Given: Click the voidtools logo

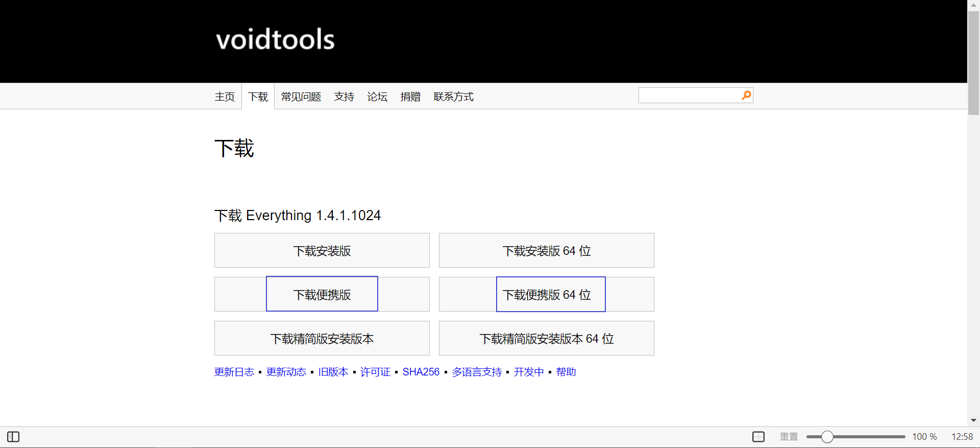Looking at the screenshot, I should point(275,40).
